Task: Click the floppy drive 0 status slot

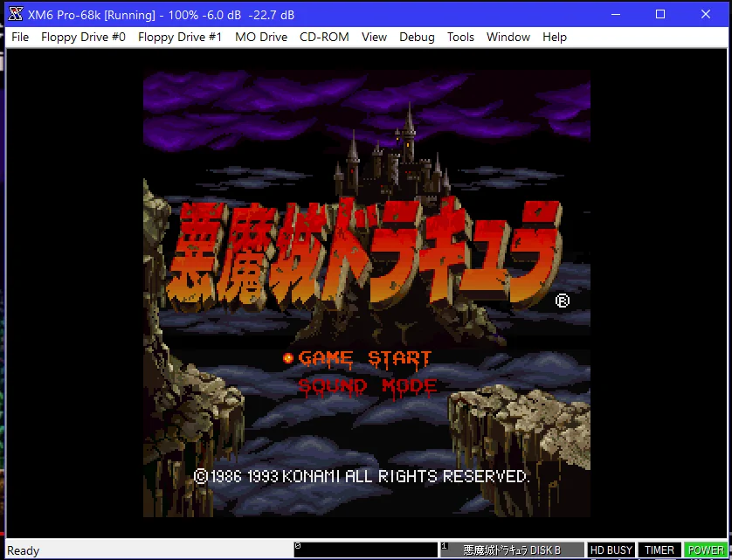Action: click(365, 550)
